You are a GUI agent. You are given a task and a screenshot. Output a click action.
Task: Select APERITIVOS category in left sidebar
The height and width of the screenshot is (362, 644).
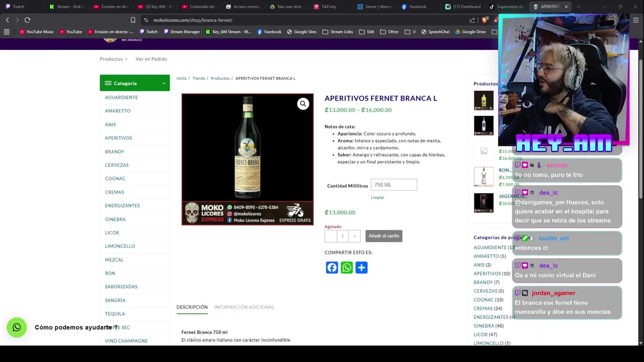pos(118,138)
